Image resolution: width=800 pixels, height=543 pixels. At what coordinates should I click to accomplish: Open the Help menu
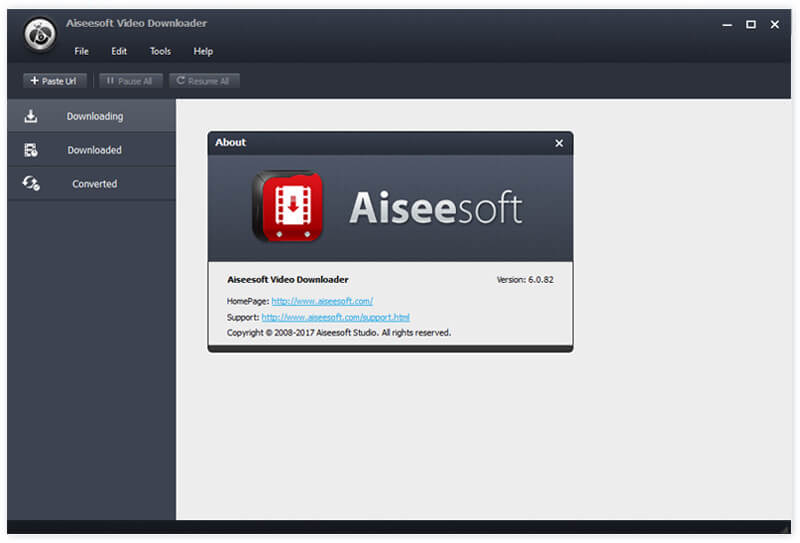(203, 51)
